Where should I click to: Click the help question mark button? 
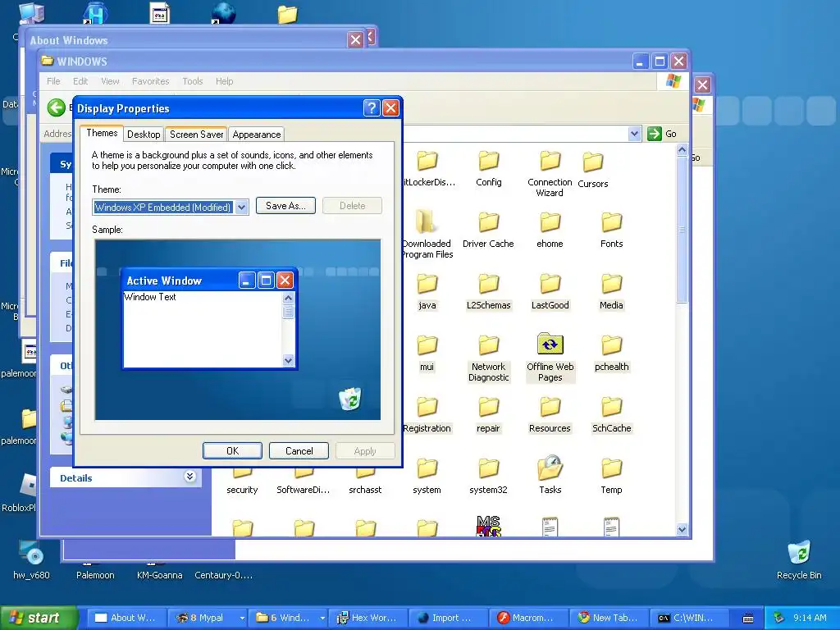coord(372,108)
